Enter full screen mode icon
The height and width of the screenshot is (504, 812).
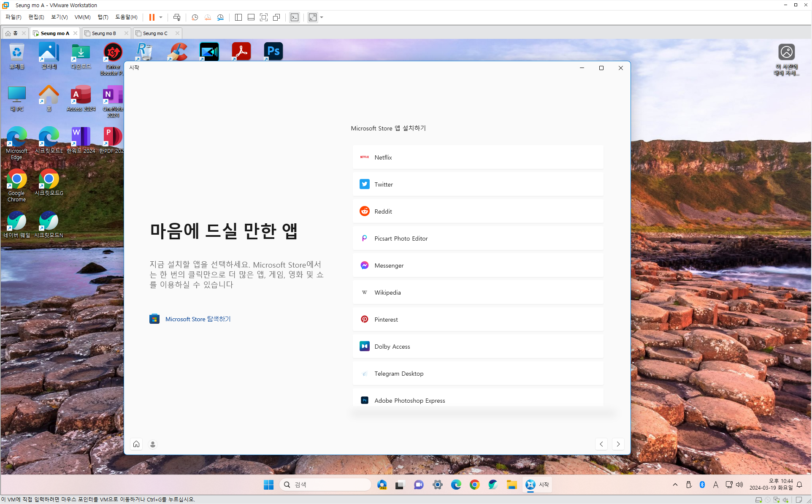click(264, 17)
